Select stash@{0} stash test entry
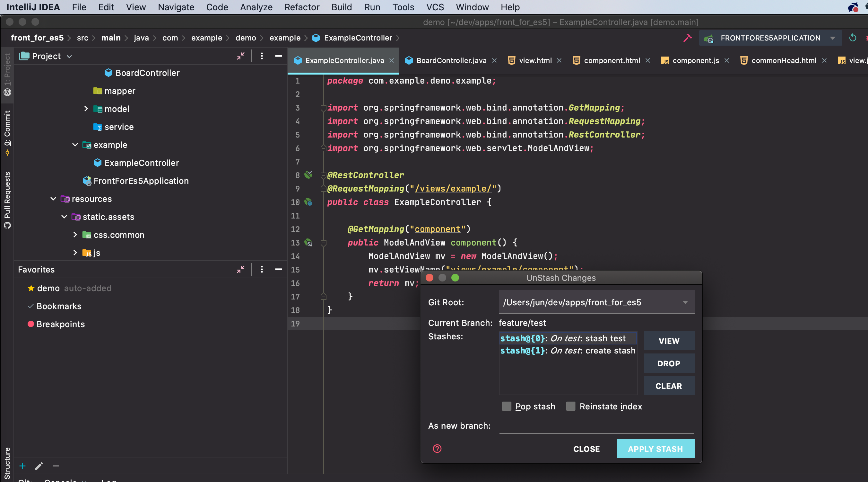The width and height of the screenshot is (868, 482). 568,338
